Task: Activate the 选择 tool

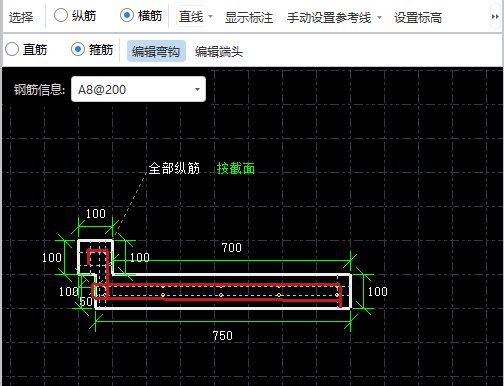Action: pos(21,17)
